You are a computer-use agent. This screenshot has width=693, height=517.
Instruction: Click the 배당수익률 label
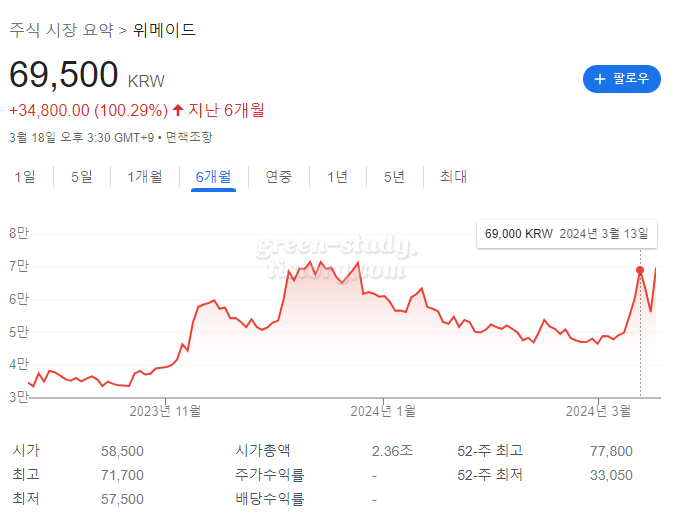(270, 499)
